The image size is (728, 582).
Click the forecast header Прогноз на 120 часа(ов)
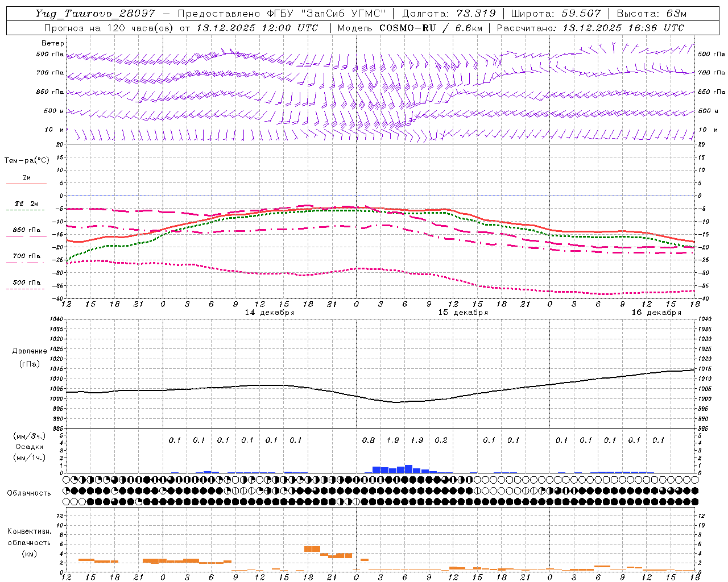(x=109, y=28)
